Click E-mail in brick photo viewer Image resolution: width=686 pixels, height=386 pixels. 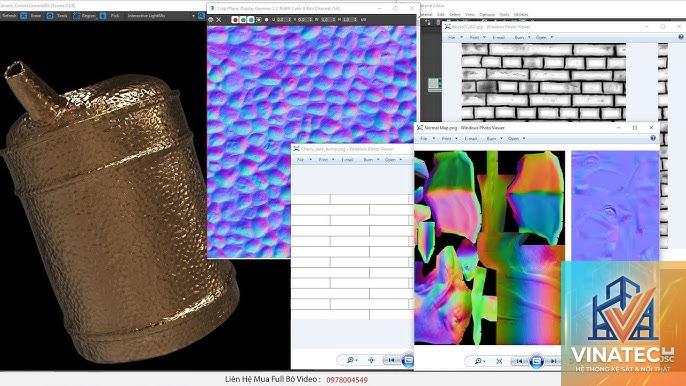499,37
